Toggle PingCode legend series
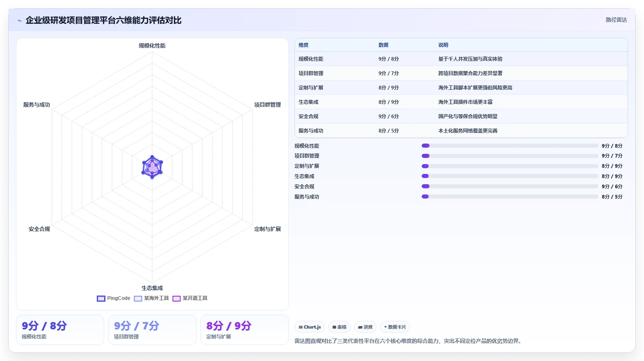Image resolution: width=644 pixels, height=361 pixels. 114,298
